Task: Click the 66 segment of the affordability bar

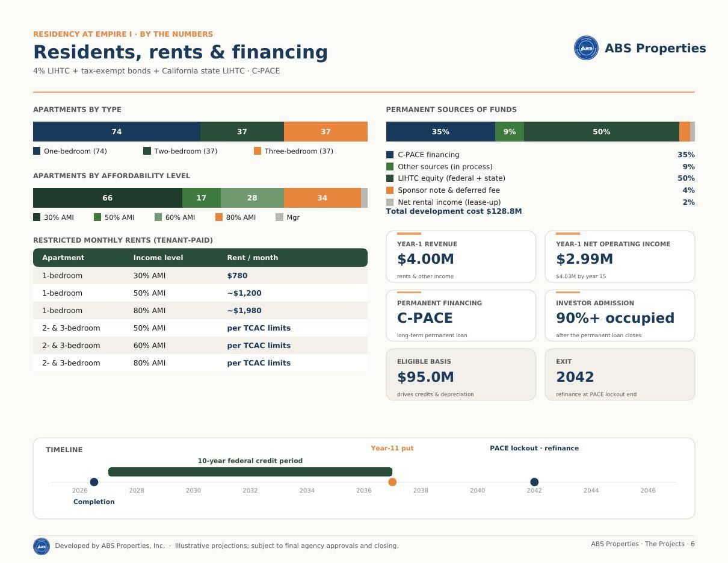Action: click(108, 198)
